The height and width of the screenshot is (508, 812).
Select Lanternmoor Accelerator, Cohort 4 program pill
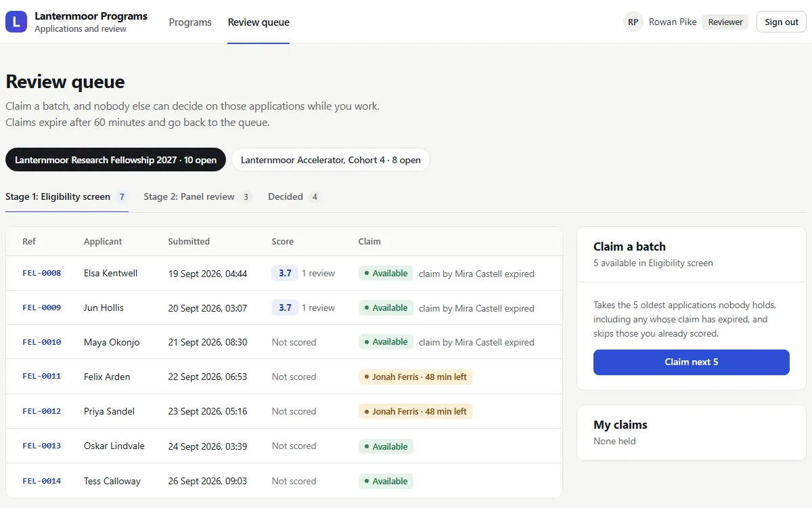click(x=331, y=160)
